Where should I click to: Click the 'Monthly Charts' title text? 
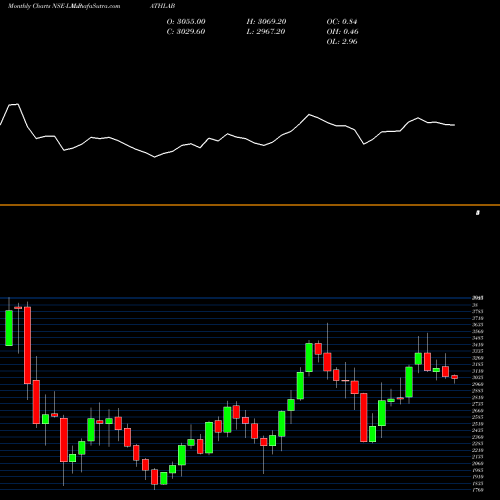[x=29, y=6]
